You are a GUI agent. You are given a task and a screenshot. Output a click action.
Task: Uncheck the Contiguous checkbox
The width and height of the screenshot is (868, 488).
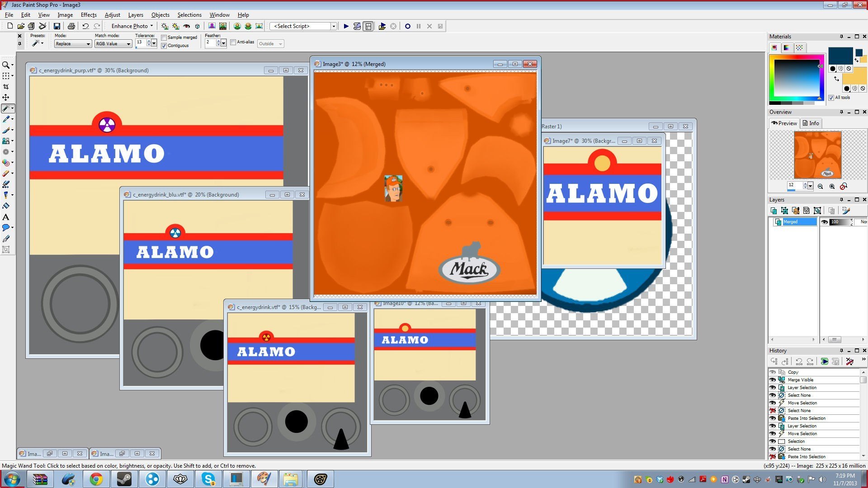tap(164, 46)
